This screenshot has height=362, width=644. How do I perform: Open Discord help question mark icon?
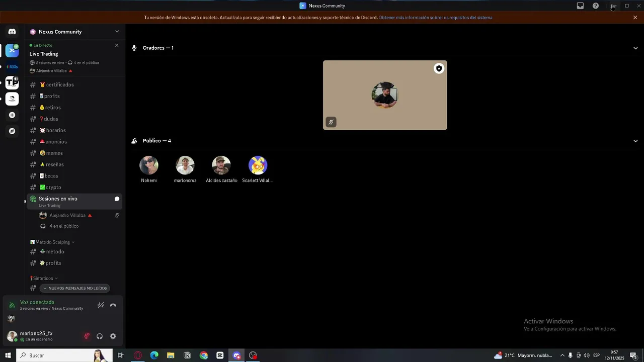[596, 6]
